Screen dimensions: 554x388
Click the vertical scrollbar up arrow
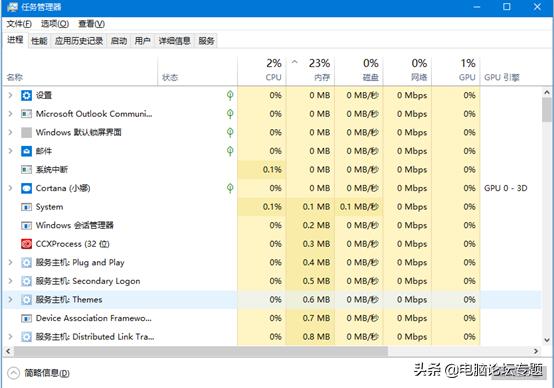coord(547,92)
